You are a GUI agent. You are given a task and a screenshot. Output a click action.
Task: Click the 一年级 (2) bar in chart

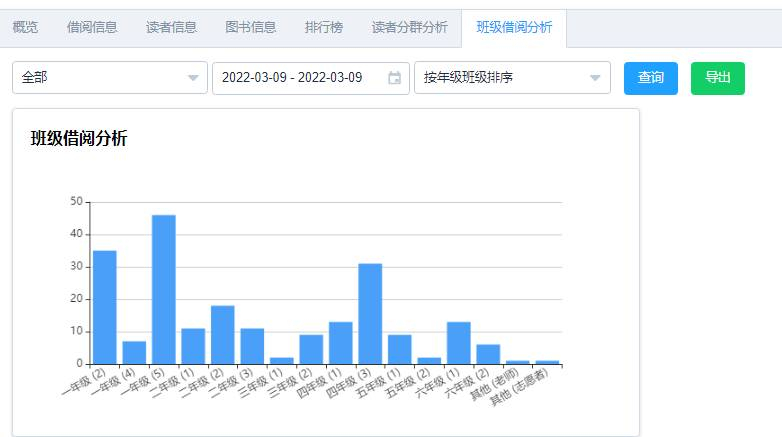(105, 307)
